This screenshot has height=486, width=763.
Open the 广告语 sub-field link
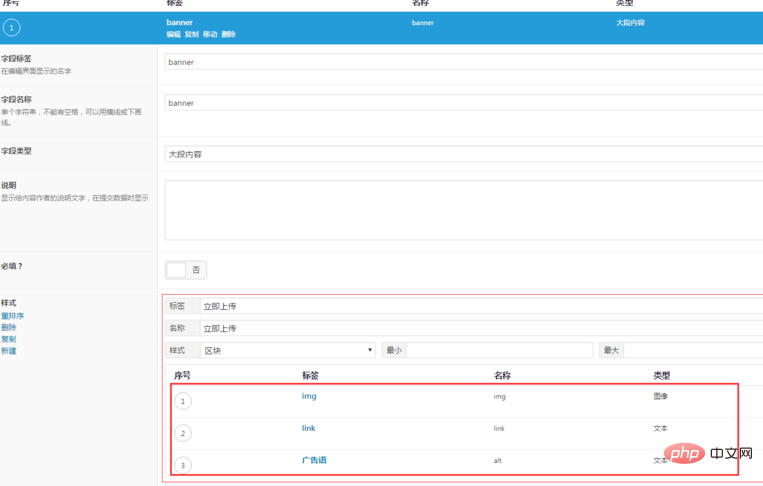point(314,460)
